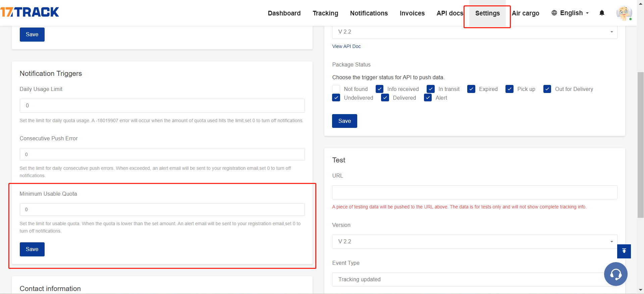This screenshot has height=294, width=644.
Task: Click the back-to-top arrow button
Action: click(624, 251)
